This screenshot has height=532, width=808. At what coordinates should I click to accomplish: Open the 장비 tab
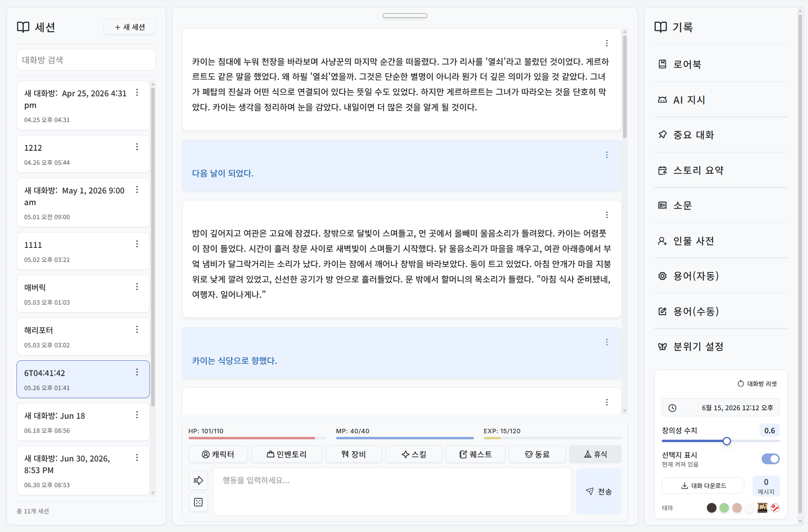(354, 455)
